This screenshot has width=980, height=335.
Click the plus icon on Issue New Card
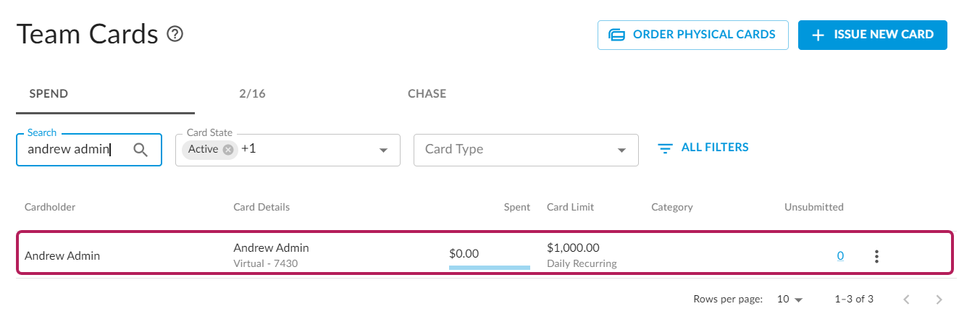point(818,35)
